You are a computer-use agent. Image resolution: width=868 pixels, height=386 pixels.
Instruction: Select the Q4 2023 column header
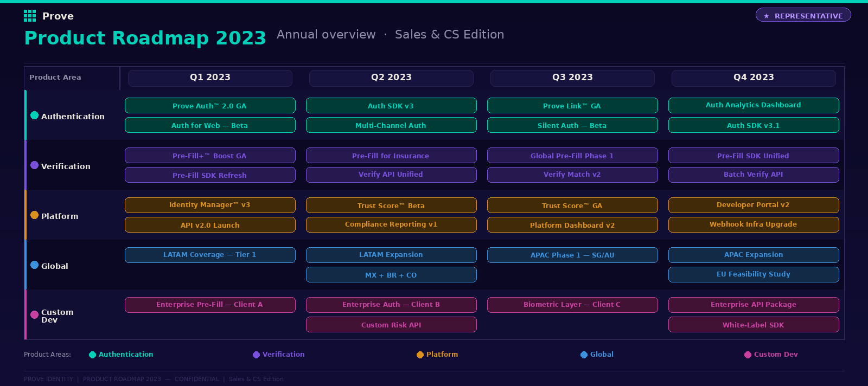[754, 78]
